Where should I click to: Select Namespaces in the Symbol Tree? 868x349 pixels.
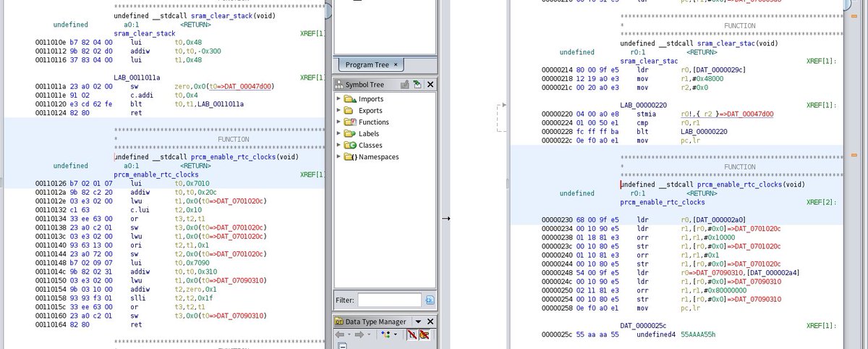point(378,157)
